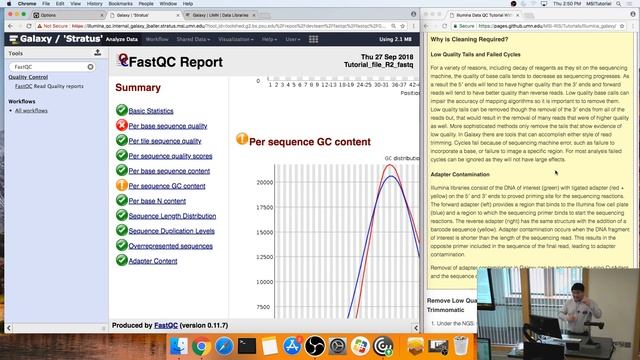This screenshot has height=360, width=640.
Task: Open Sequence Length Distribution link
Action: 172,216
